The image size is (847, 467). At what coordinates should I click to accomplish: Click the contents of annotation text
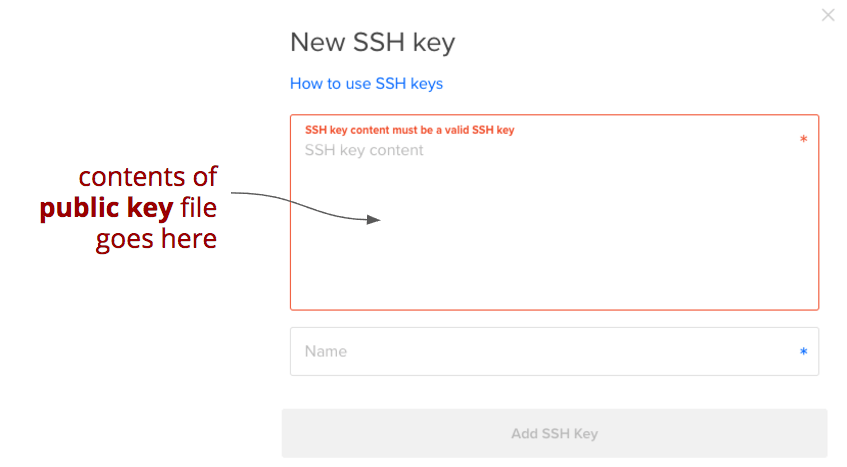point(148,177)
